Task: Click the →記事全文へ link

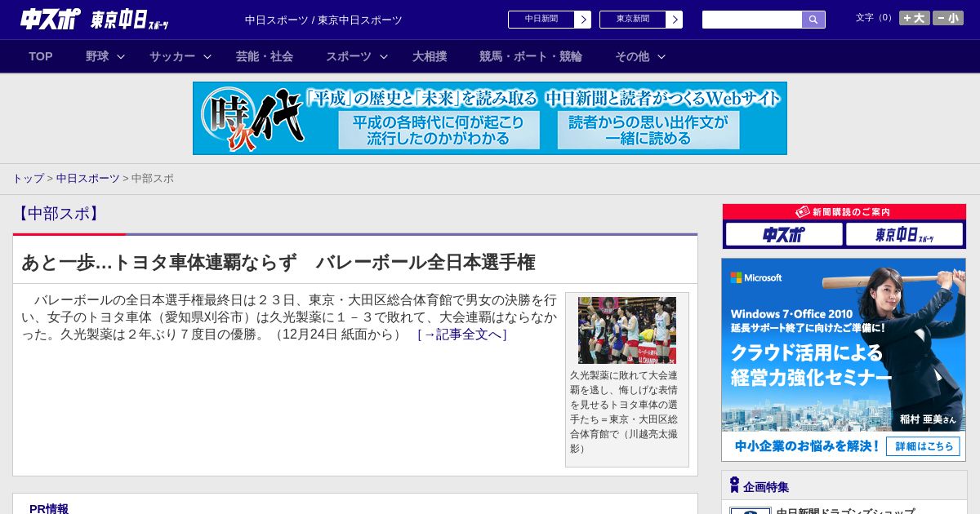Action: tap(462, 335)
